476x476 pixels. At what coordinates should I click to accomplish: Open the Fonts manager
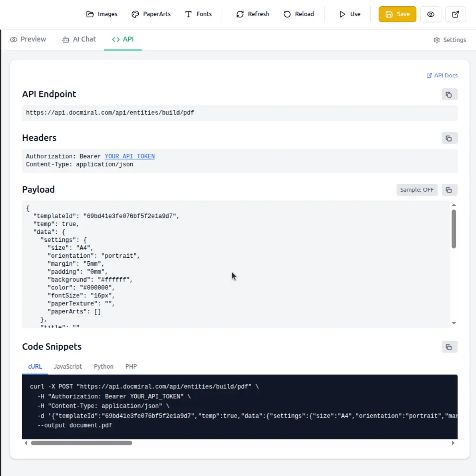point(198,14)
